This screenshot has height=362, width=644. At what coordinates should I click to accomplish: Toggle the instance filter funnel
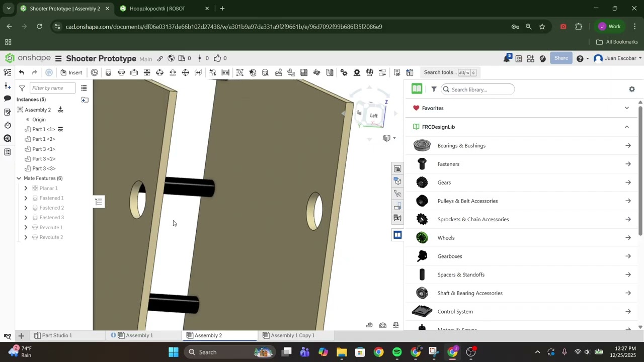tap(22, 88)
